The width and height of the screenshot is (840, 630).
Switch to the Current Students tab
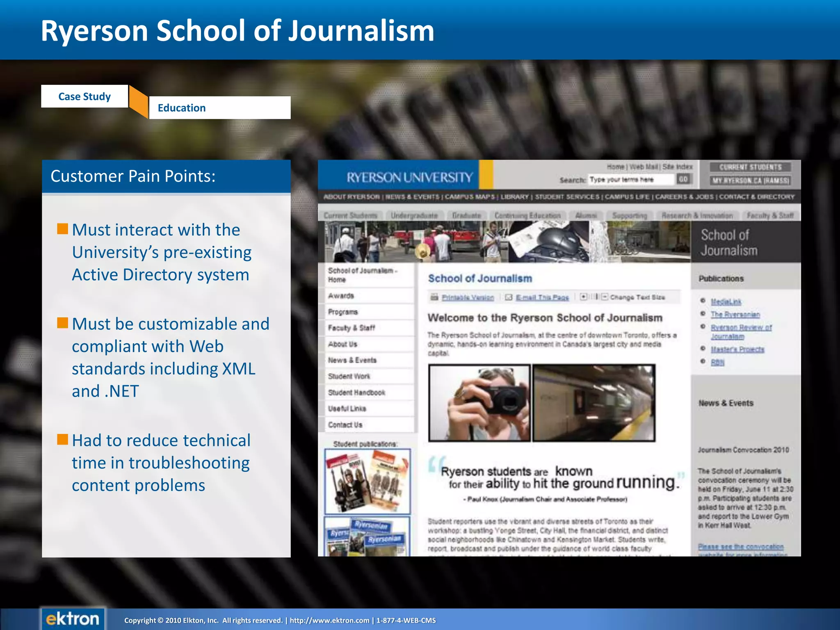[x=351, y=215]
